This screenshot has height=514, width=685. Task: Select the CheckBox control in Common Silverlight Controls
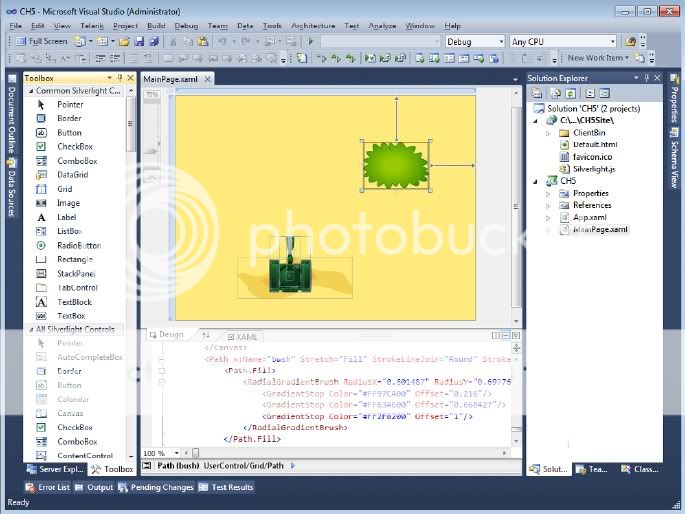pyautogui.click(x=74, y=147)
